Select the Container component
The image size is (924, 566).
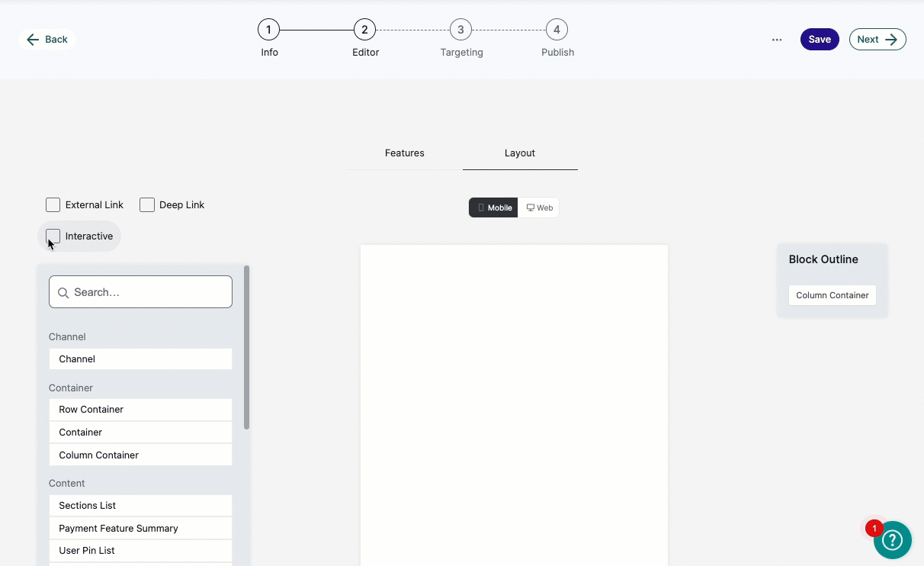click(x=140, y=432)
